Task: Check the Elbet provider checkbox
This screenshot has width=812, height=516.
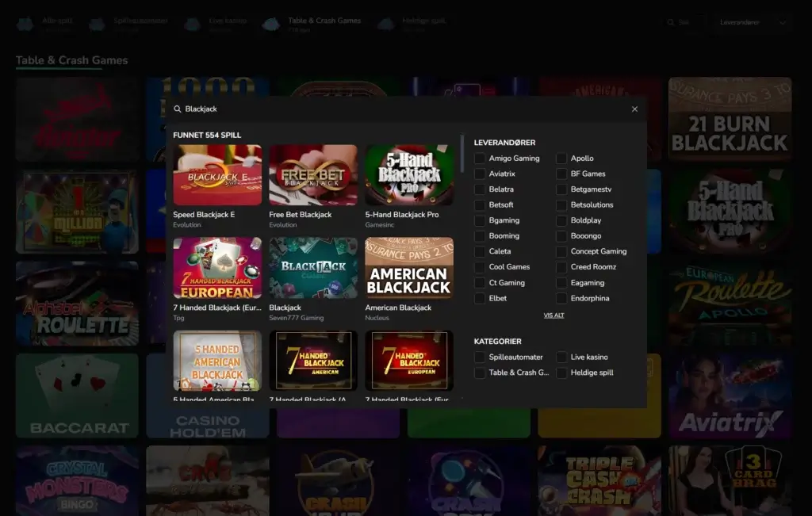Action: click(480, 299)
